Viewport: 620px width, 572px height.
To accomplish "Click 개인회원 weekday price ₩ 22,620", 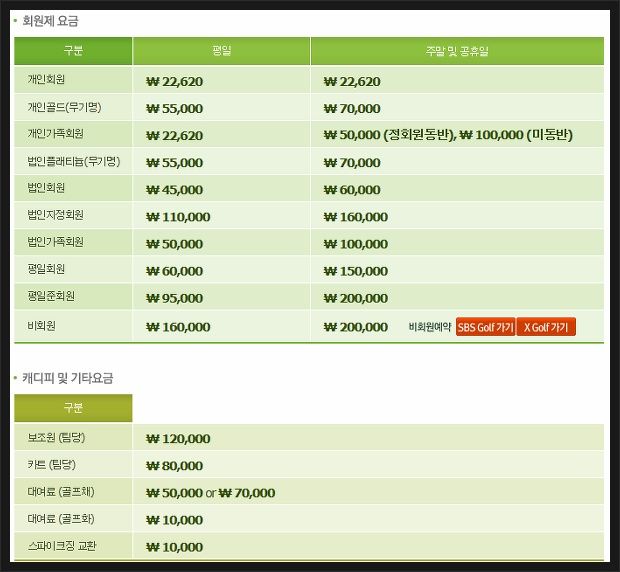I will [174, 82].
